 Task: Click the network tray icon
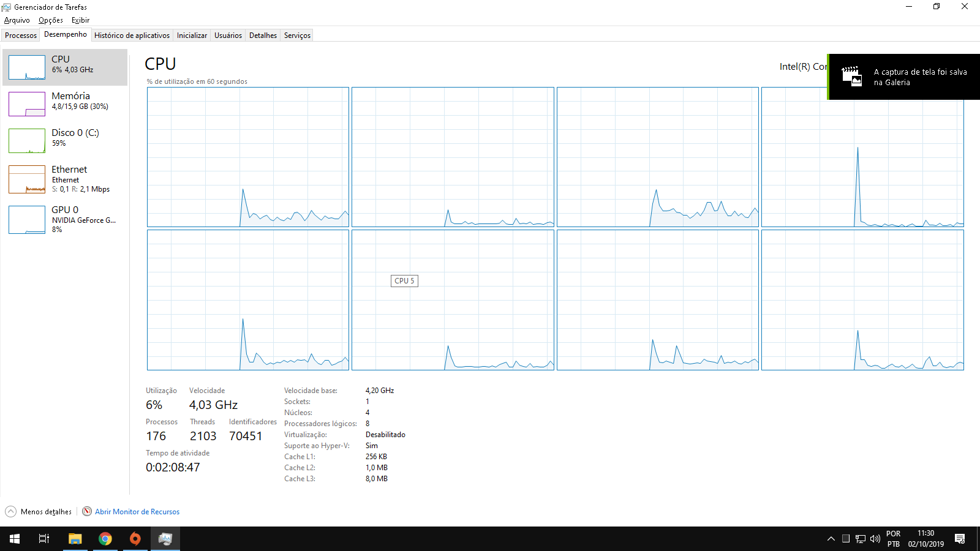click(x=861, y=539)
